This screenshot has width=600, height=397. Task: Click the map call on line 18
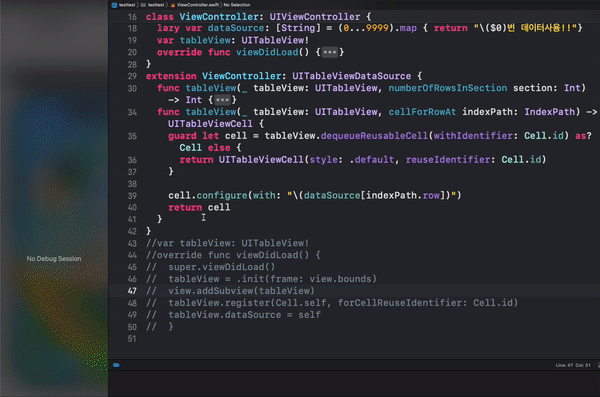pyautogui.click(x=408, y=28)
